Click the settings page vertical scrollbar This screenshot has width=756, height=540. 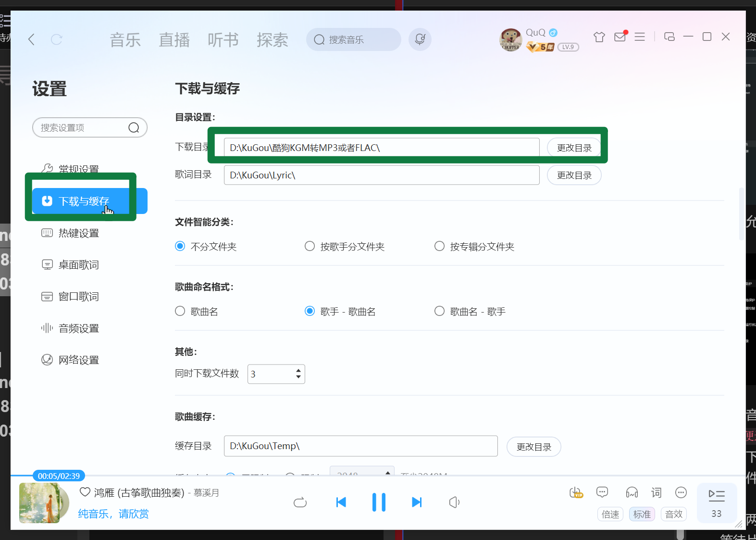click(x=742, y=214)
